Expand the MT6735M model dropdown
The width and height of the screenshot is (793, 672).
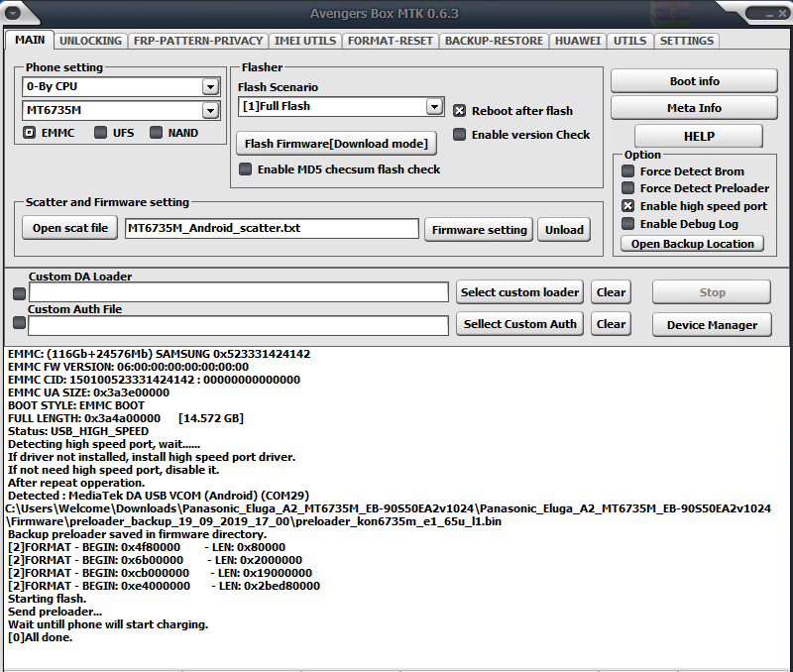pos(210,111)
